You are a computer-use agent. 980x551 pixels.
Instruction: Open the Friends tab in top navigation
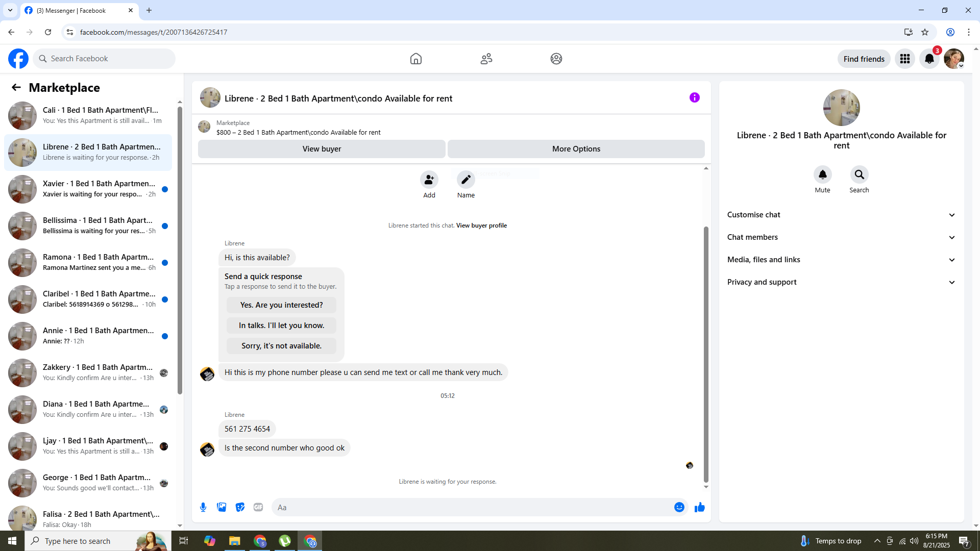click(486, 59)
